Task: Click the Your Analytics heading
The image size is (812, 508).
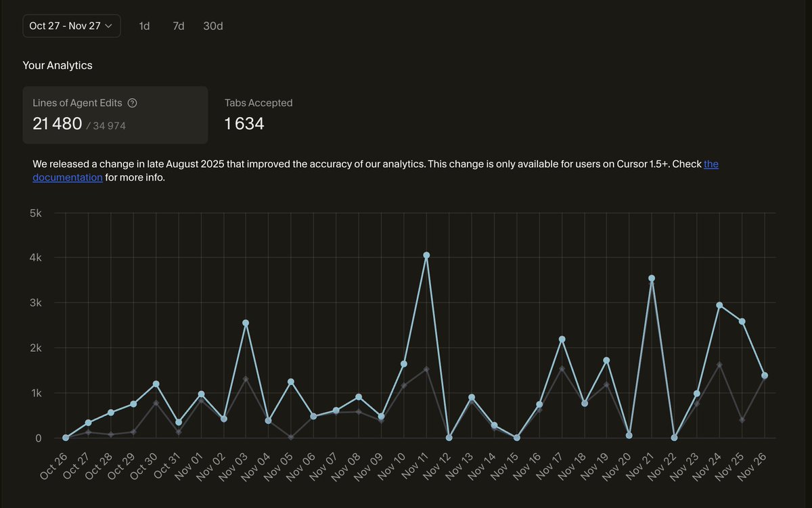Action: click(58, 65)
